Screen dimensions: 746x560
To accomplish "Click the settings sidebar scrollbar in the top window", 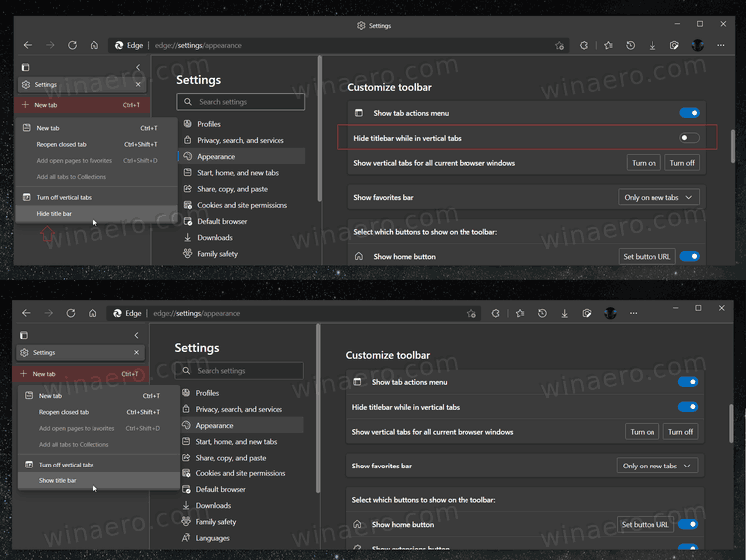I will (x=320, y=128).
